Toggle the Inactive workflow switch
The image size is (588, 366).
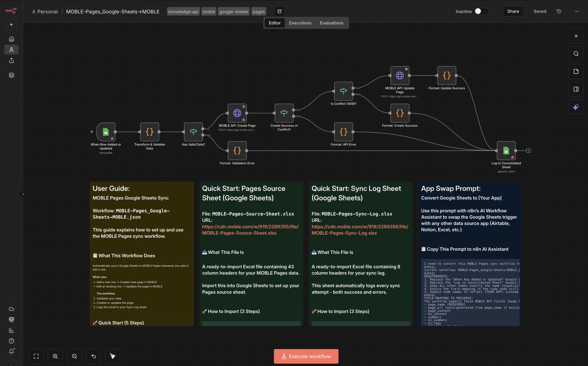481,11
